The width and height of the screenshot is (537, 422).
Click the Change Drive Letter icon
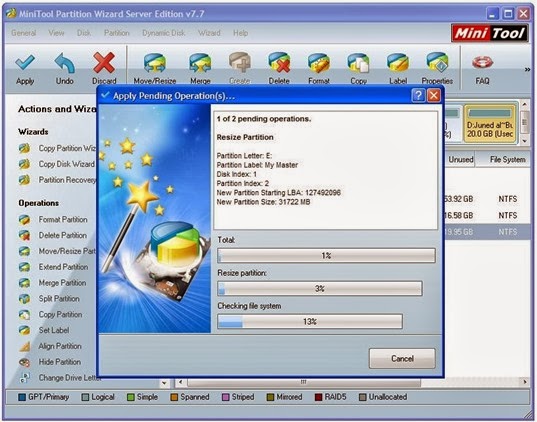tap(24, 378)
